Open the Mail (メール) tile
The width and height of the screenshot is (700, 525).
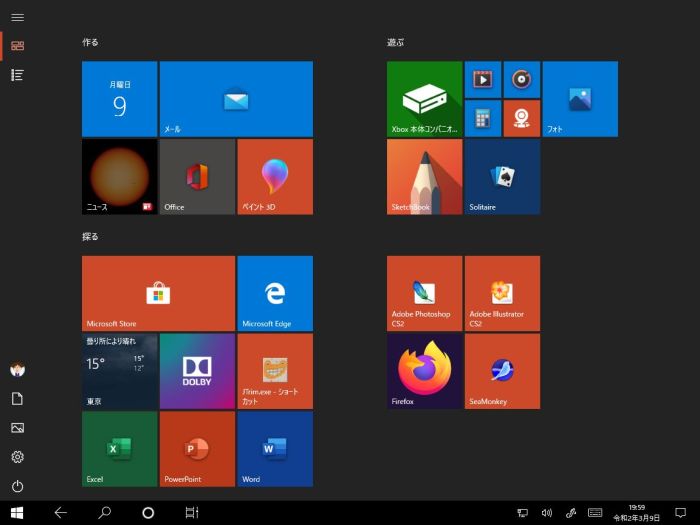click(x=236, y=99)
